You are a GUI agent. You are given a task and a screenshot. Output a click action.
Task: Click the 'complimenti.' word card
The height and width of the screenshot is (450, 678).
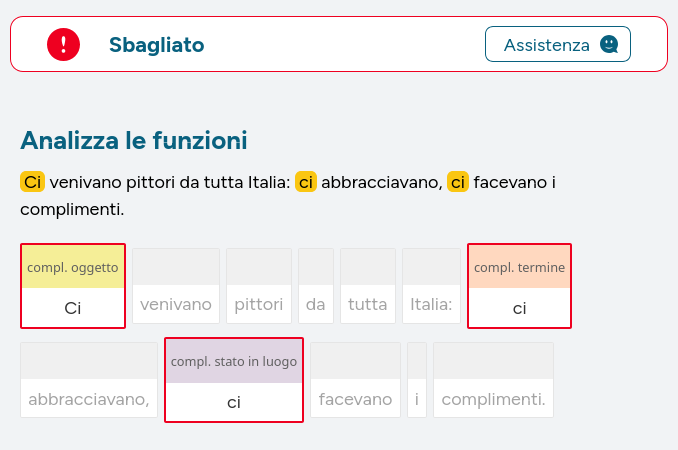493,380
